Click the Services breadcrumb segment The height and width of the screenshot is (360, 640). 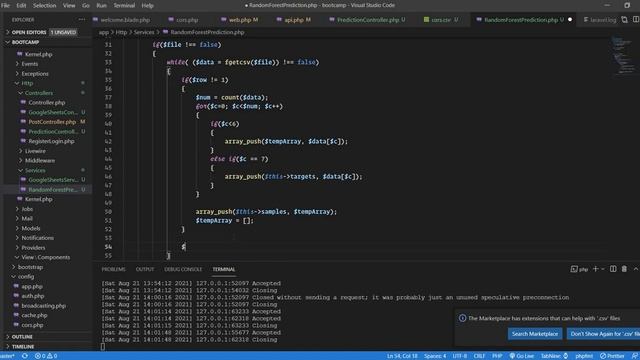(x=144, y=32)
